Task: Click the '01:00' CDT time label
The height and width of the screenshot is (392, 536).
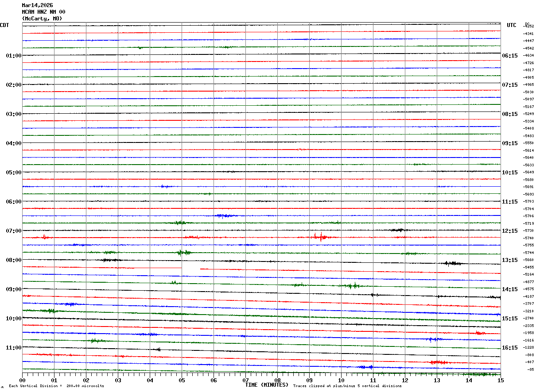Action: tap(14, 56)
